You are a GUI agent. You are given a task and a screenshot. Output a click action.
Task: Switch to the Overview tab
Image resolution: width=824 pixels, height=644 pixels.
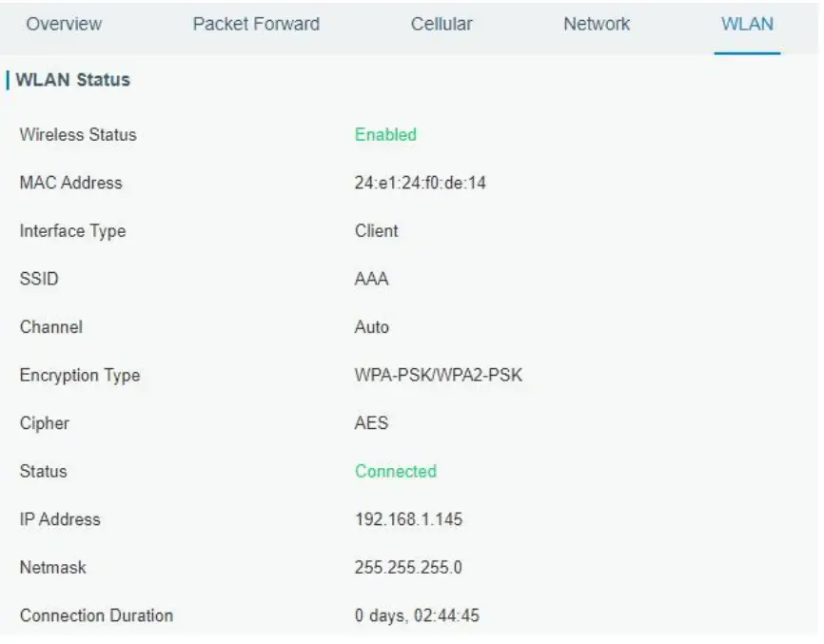62,24
